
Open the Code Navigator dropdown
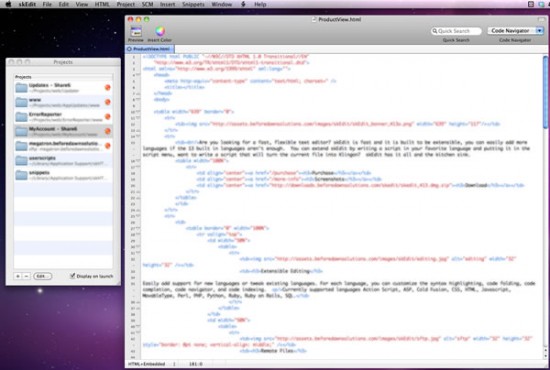(515, 31)
